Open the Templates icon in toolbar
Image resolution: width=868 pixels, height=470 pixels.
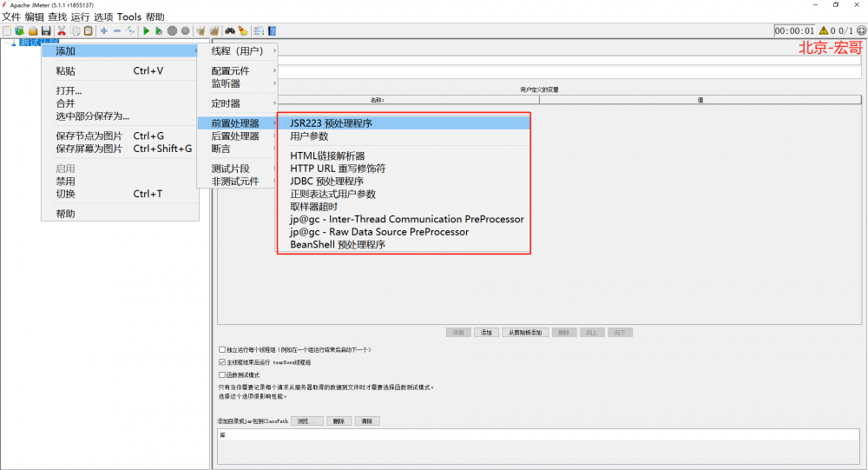[x=19, y=31]
